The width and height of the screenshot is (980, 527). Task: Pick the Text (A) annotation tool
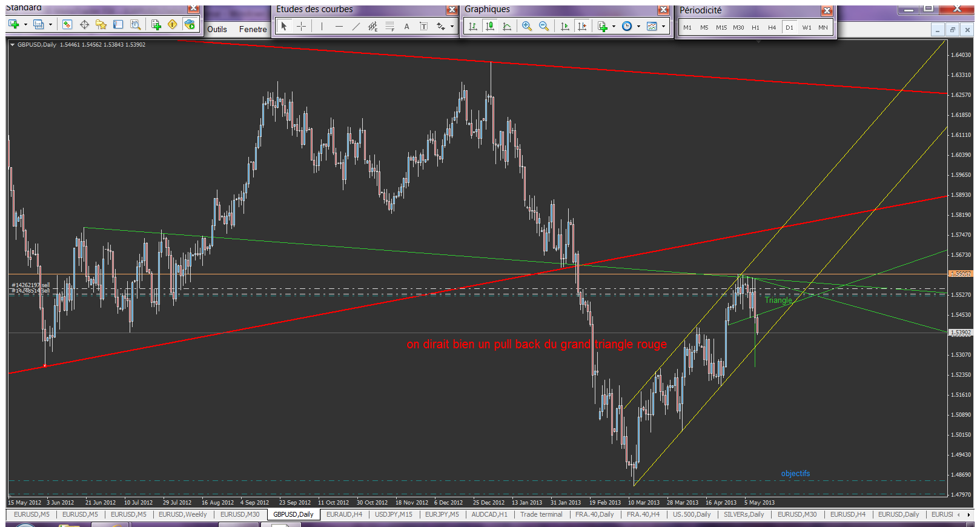[x=406, y=26]
